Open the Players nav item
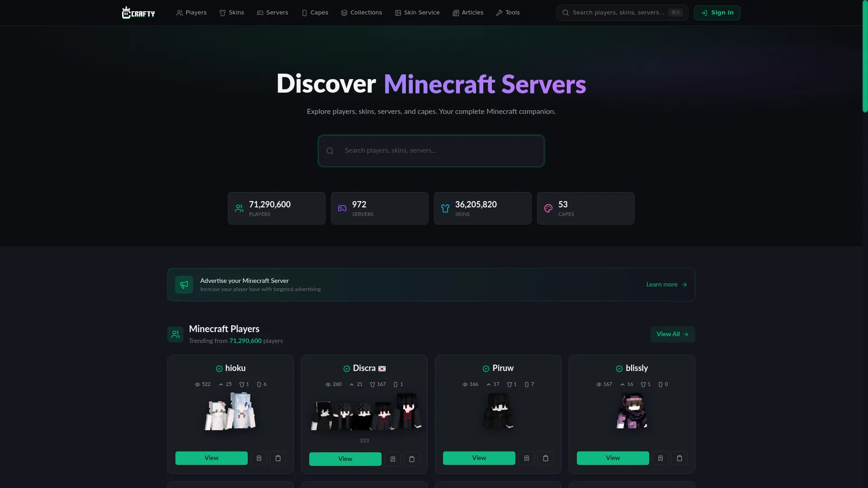Viewport: 868px width, 488px height. point(191,13)
